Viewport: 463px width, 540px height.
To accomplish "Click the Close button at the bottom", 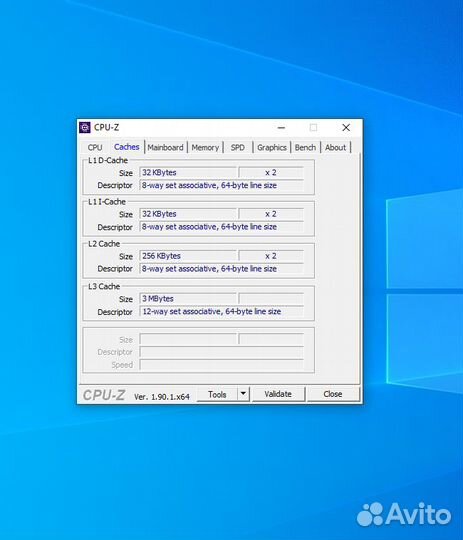I will (333, 394).
